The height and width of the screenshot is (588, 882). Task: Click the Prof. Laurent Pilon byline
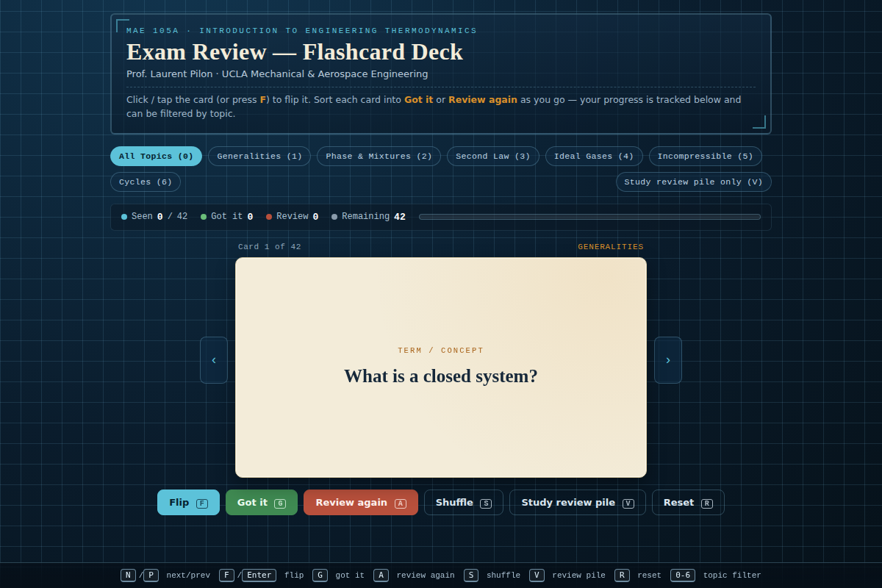(x=277, y=74)
